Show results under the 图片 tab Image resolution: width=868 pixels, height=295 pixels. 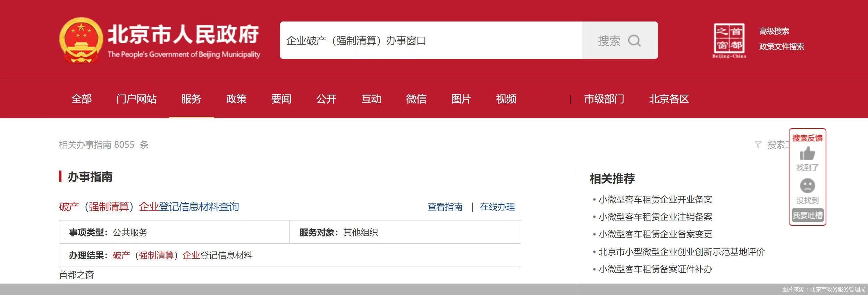pyautogui.click(x=461, y=99)
